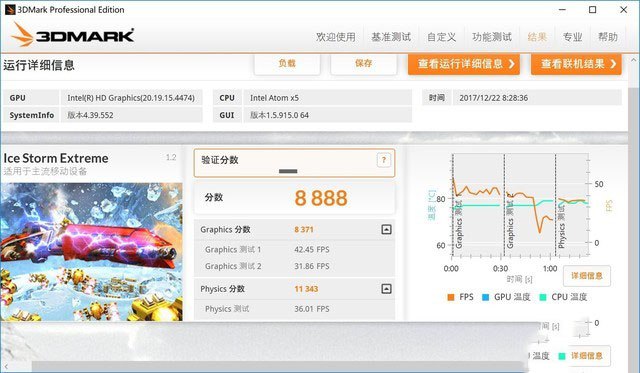Click the 31.86 FPS value

311,266
